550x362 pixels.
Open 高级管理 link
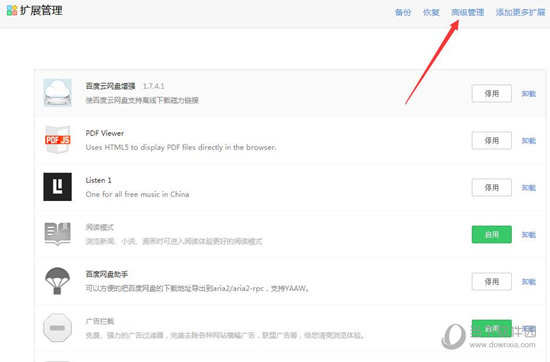pos(468,12)
